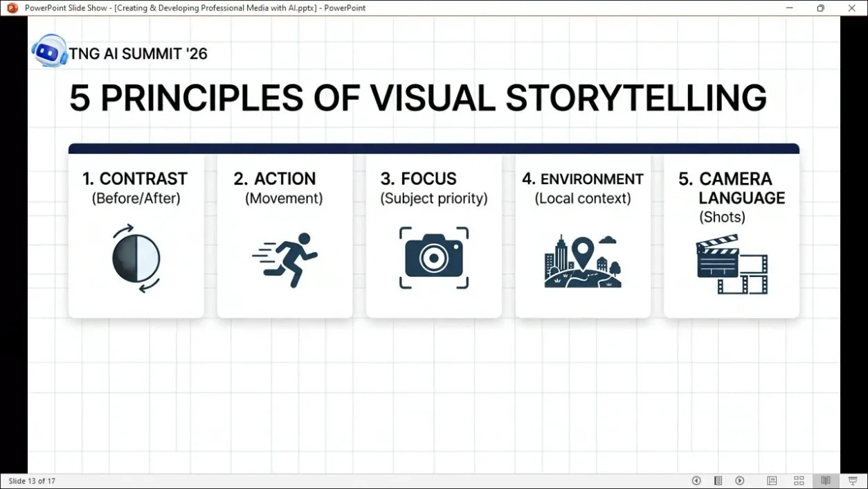
Task: Click the window title text in the title bar
Action: (x=195, y=8)
